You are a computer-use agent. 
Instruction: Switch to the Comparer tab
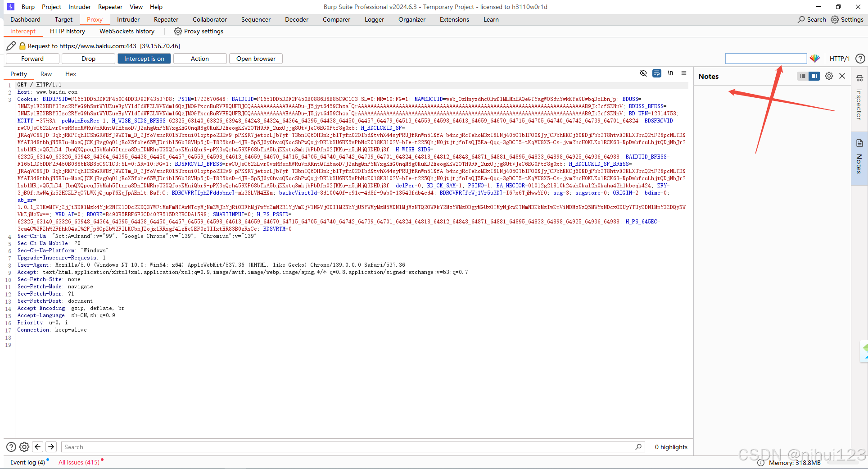336,19
